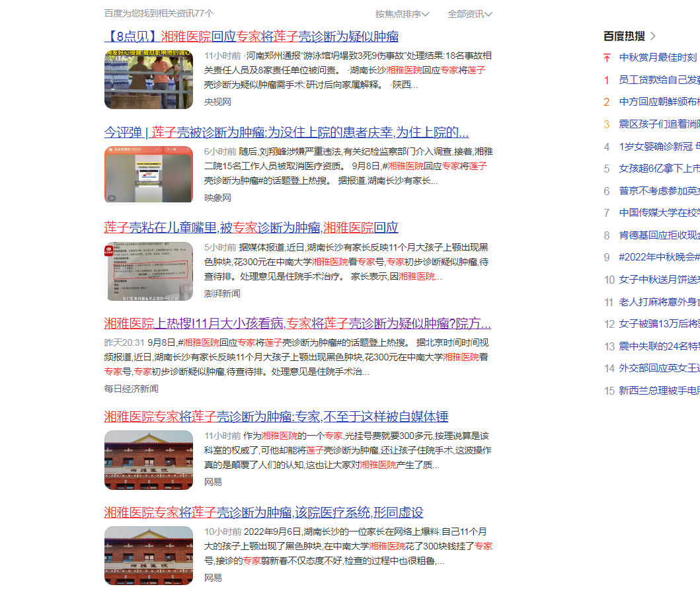Click the 央视网 source label
The width and height of the screenshot is (700, 593).
217,102
